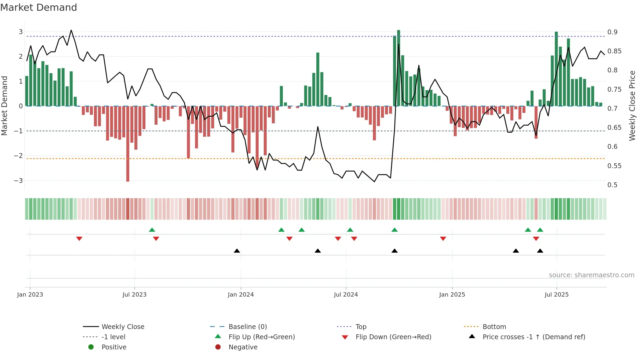The image size is (644, 362).
Task: Click the Jul 2023 x-axis label
Action: click(x=135, y=295)
